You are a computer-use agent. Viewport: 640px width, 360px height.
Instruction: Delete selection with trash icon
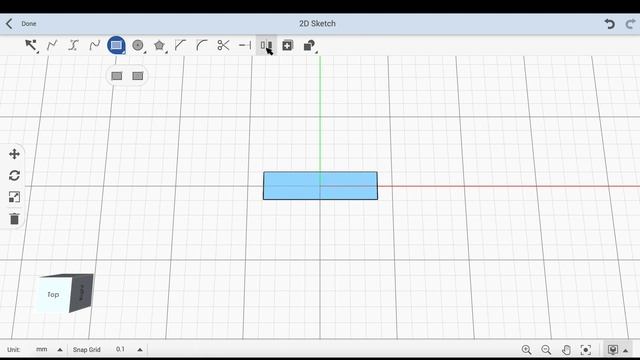[14, 219]
